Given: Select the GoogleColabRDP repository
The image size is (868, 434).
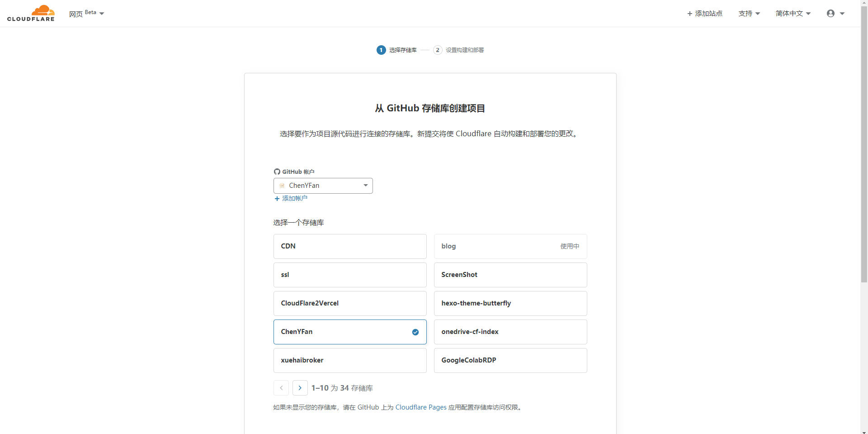Looking at the screenshot, I should tap(510, 360).
